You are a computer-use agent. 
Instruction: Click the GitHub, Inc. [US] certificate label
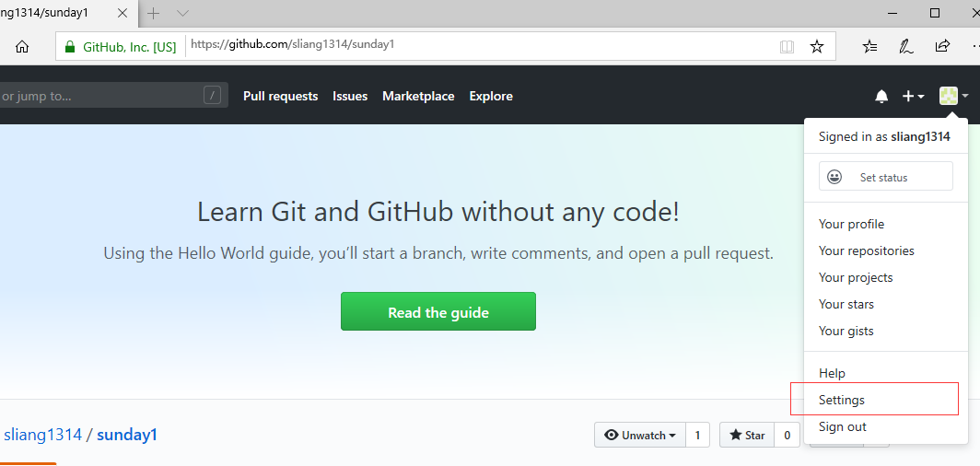(129, 47)
